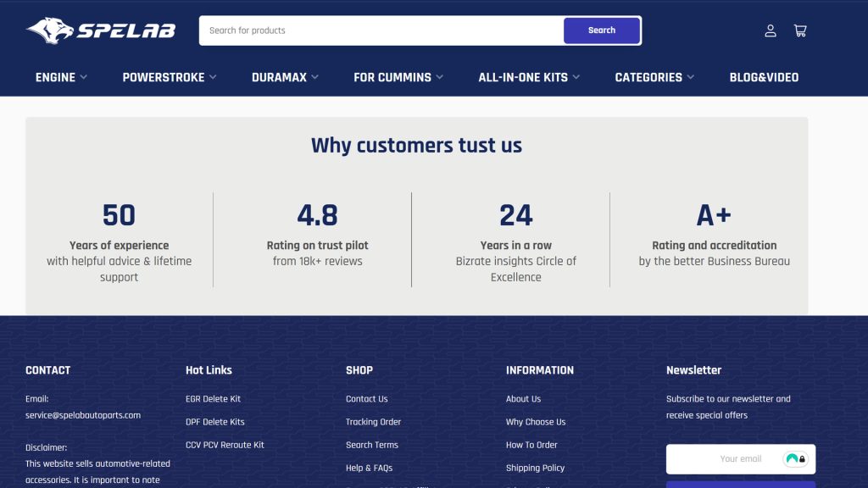Click the '4.8' trust pilot rating
868x488 pixels.
tap(317, 215)
